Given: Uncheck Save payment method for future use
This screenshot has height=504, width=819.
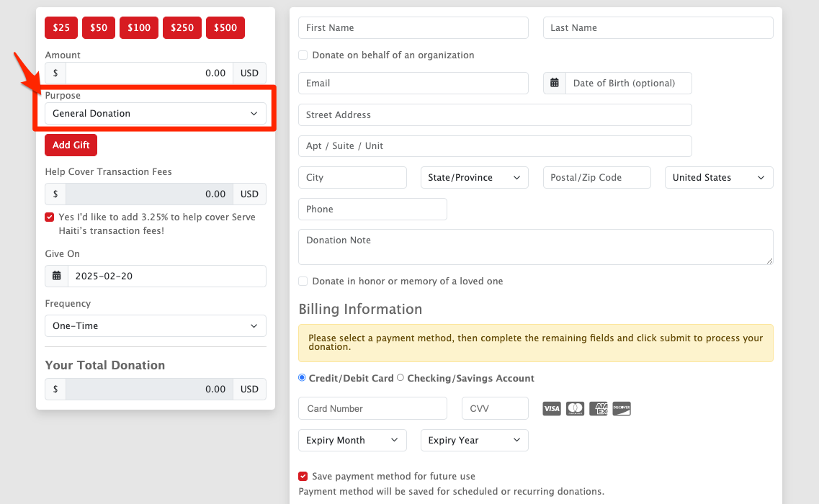Looking at the screenshot, I should [303, 477].
